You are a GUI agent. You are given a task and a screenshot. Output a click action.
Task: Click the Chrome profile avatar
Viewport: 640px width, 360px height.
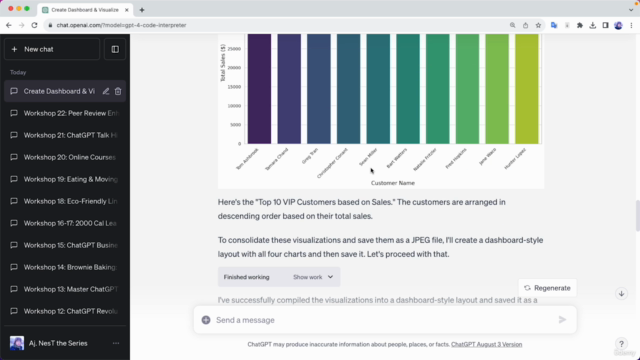click(618, 25)
